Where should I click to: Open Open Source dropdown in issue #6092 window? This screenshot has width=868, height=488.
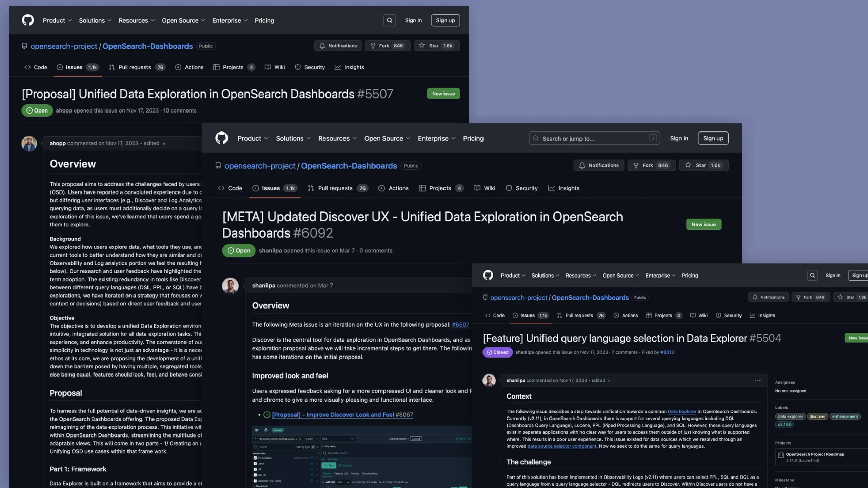pos(387,138)
